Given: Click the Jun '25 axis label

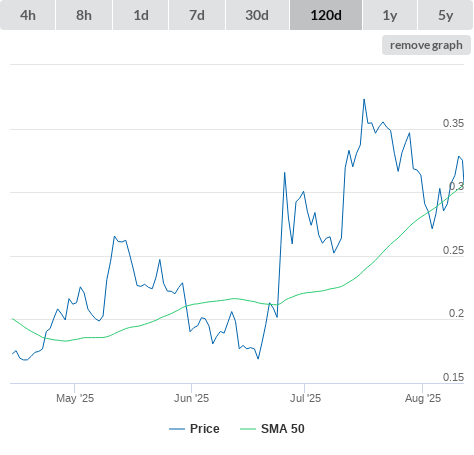Looking at the screenshot, I should [191, 398].
